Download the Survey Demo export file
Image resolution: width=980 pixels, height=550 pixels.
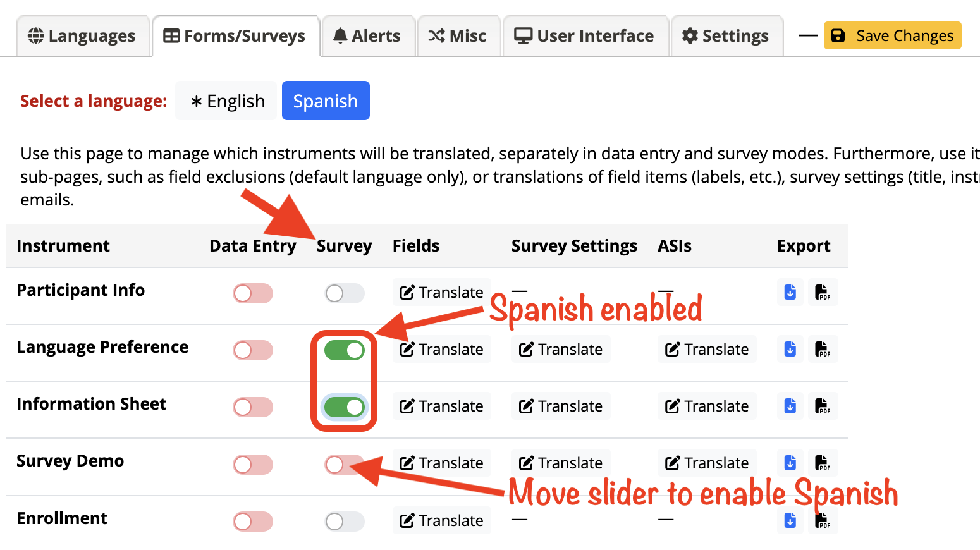pos(790,463)
